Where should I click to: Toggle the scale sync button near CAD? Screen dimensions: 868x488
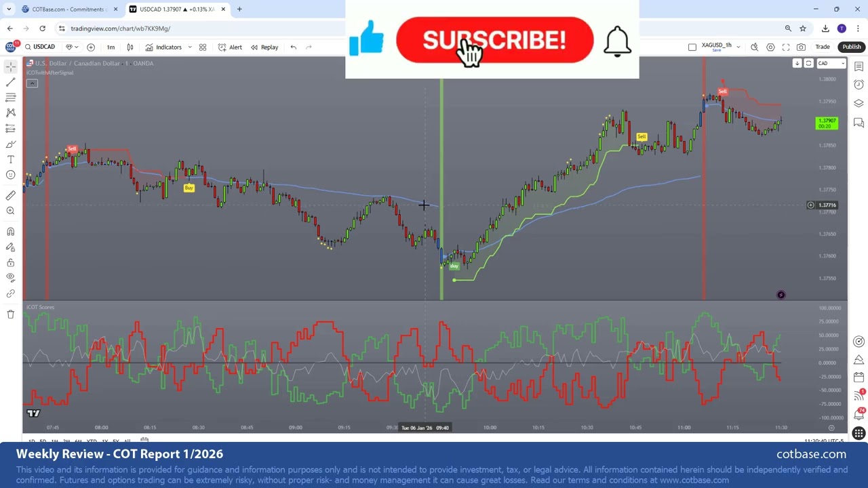pos(808,63)
